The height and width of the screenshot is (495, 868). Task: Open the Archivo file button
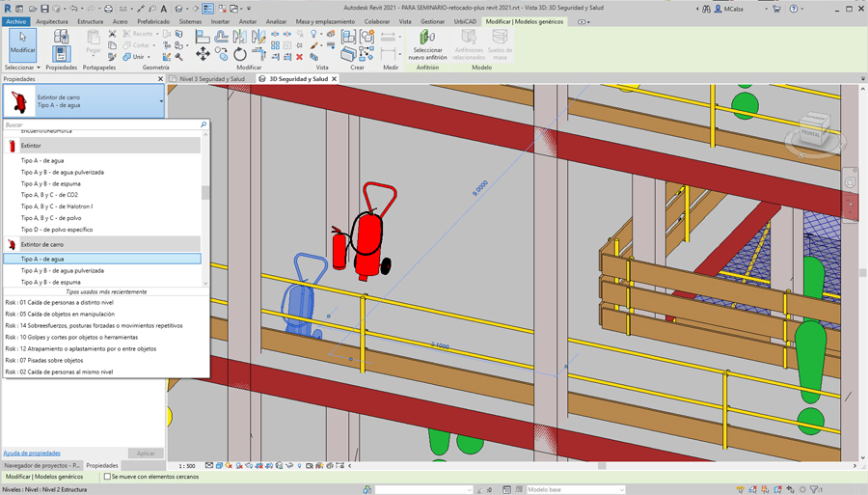point(15,21)
